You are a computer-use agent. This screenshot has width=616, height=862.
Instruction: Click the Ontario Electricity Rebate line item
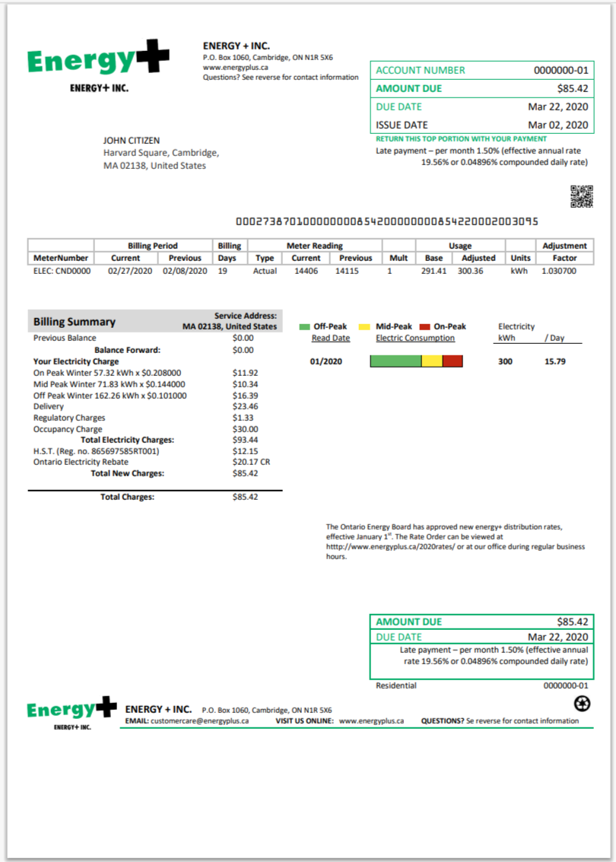tap(81, 462)
